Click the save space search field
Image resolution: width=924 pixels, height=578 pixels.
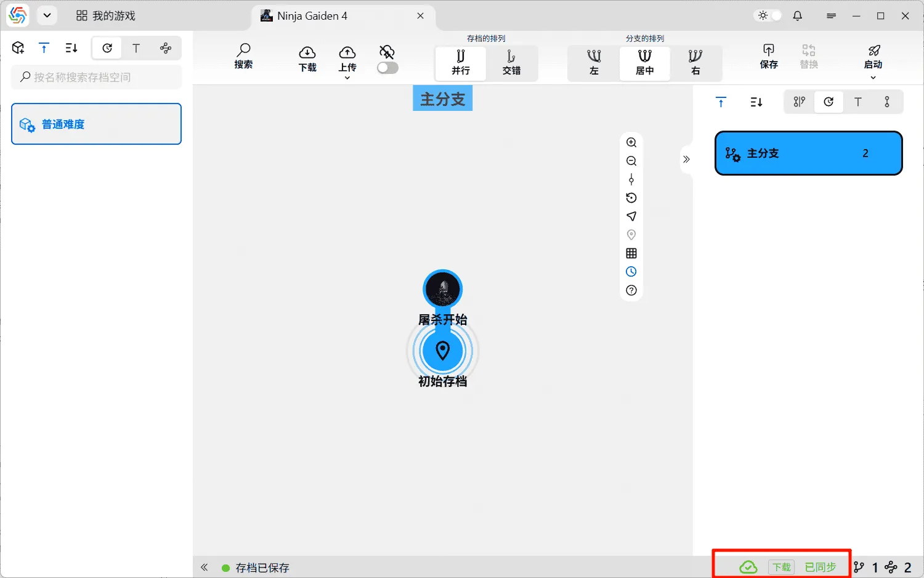point(97,77)
